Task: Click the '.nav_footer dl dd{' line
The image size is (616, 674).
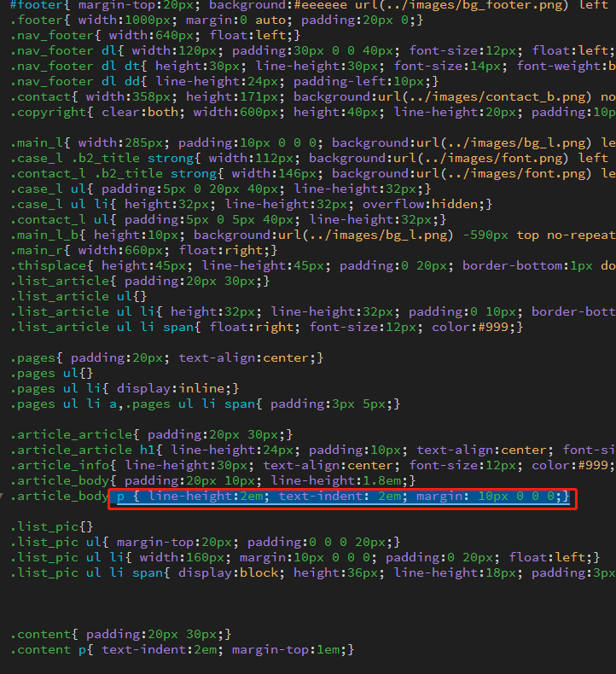Action: click(x=224, y=82)
